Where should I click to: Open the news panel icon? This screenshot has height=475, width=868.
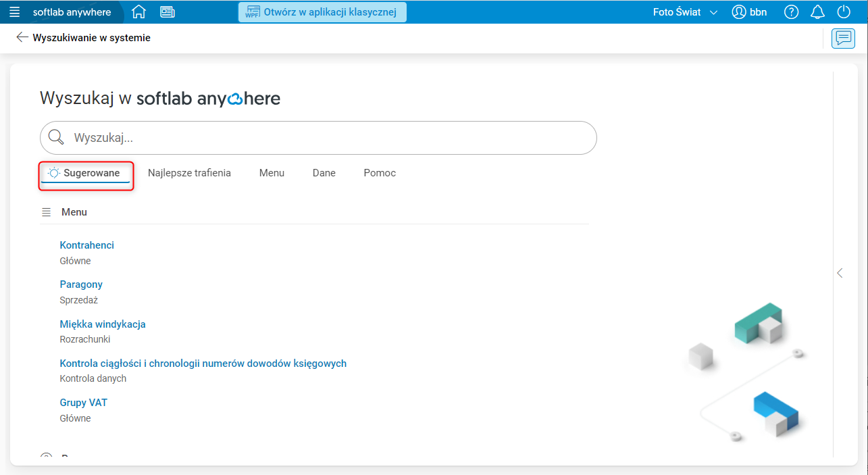click(168, 12)
